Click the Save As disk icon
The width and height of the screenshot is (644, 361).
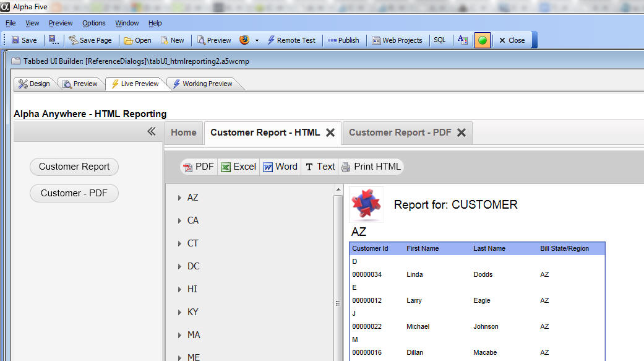click(53, 40)
